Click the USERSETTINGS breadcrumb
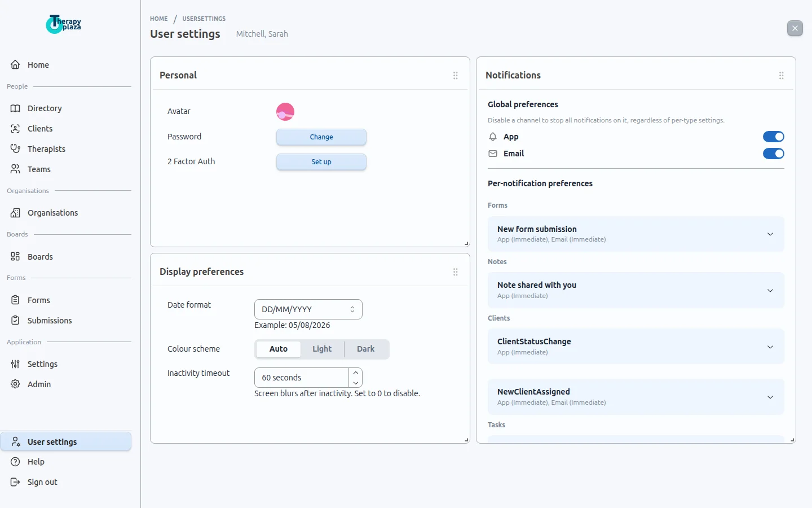Image resolution: width=812 pixels, height=508 pixels. (x=204, y=19)
